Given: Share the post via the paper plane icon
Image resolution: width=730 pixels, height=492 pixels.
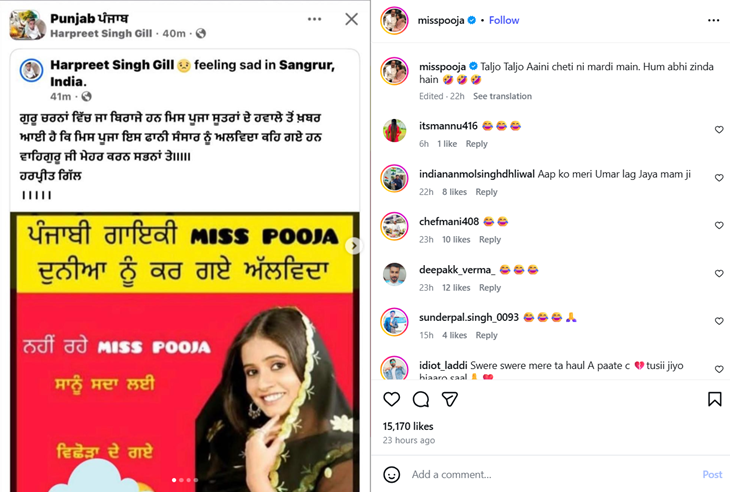Looking at the screenshot, I should (x=450, y=399).
